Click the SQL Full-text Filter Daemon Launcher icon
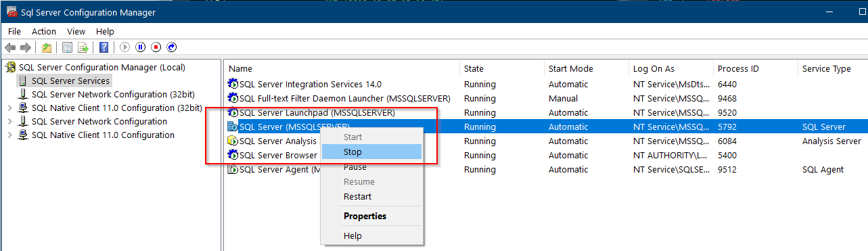Screen dimensions: 868x251 click(233, 98)
